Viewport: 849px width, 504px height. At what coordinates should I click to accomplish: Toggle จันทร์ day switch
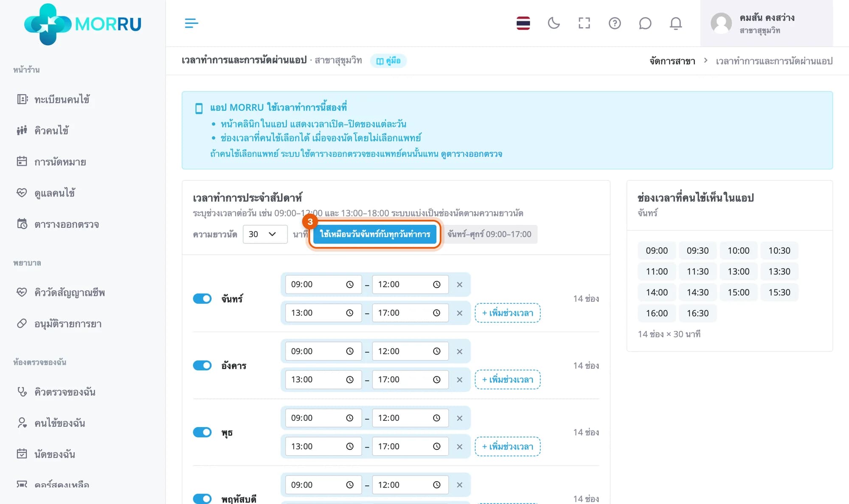pos(202,299)
